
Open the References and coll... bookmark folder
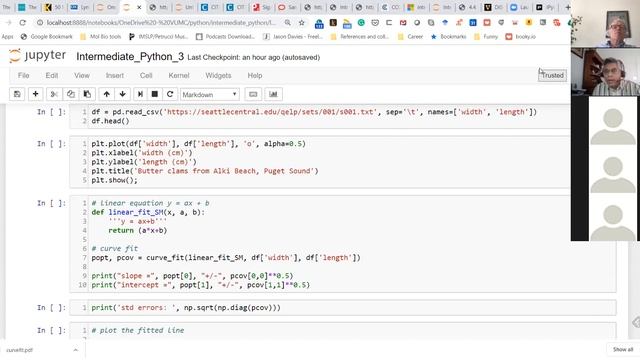360,37
